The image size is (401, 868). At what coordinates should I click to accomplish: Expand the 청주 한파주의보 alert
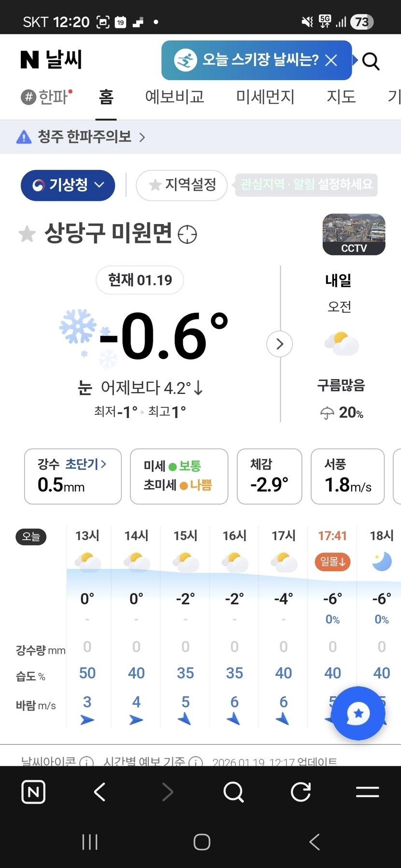[x=81, y=137]
